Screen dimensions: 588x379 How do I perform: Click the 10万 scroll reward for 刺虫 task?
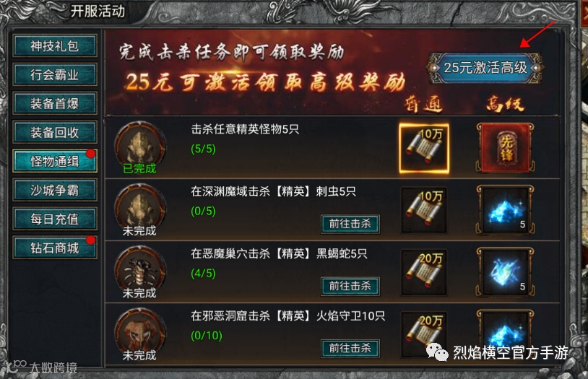[x=424, y=210]
